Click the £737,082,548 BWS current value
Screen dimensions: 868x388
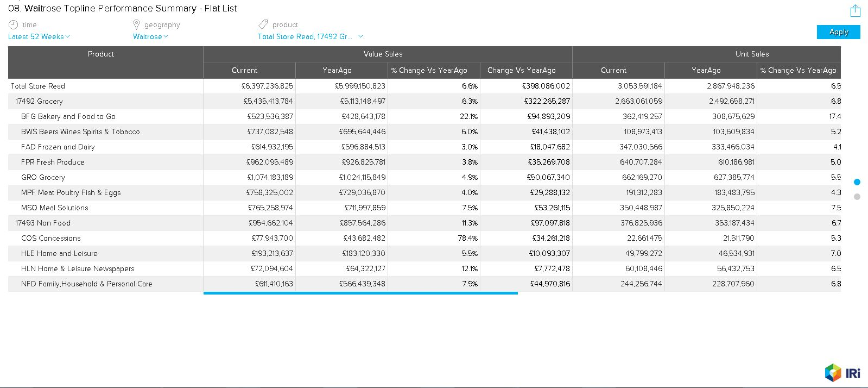click(x=249, y=132)
